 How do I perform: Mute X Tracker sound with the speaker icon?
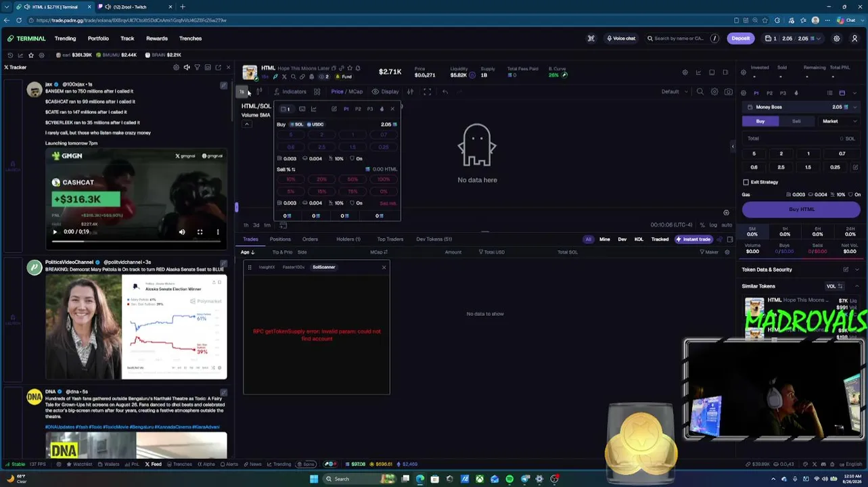[187, 67]
